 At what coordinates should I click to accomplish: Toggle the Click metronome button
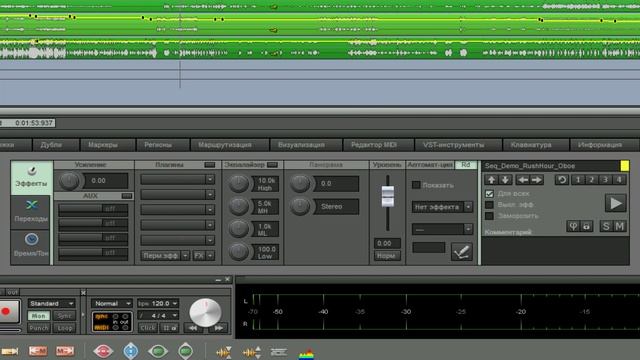click(x=147, y=328)
